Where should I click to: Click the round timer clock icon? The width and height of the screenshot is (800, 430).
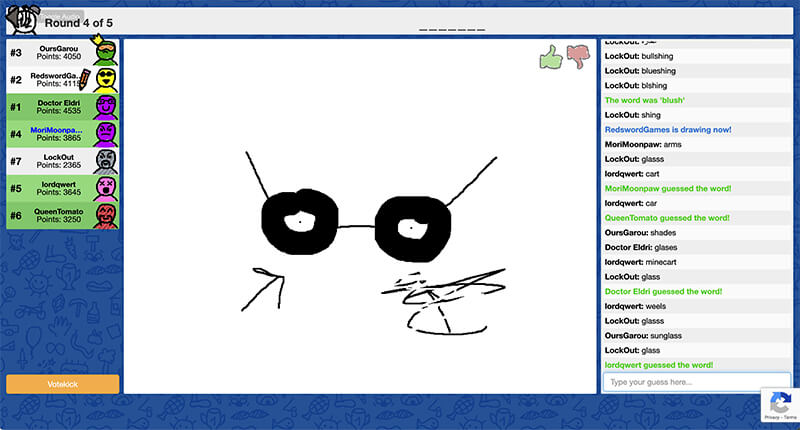[x=22, y=20]
